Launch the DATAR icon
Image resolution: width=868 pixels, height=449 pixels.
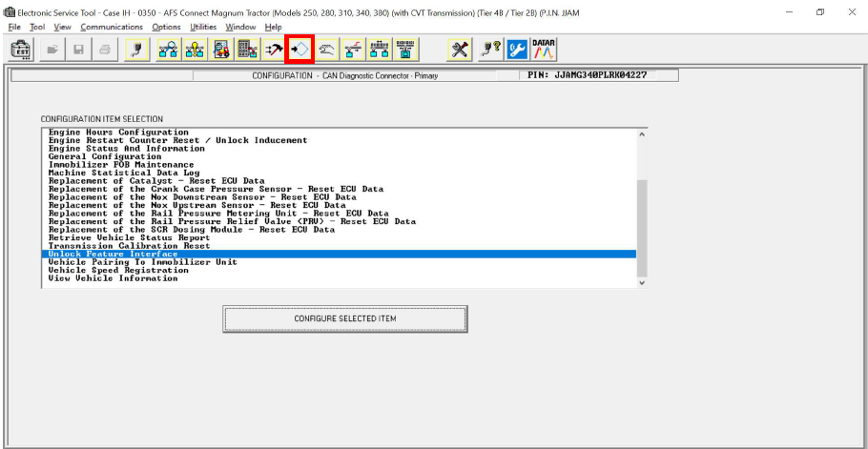point(544,50)
